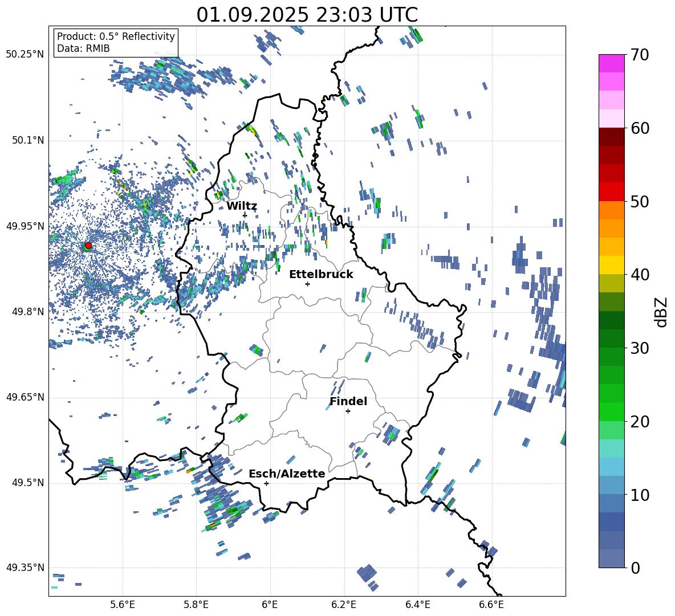This screenshot has width=675, height=616.
Task: Click the 6.4°E longitude label
Action: coord(417,605)
